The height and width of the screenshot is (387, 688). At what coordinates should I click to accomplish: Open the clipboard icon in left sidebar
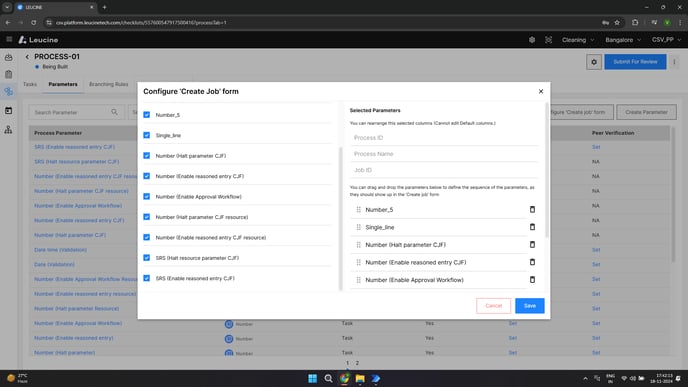8,75
